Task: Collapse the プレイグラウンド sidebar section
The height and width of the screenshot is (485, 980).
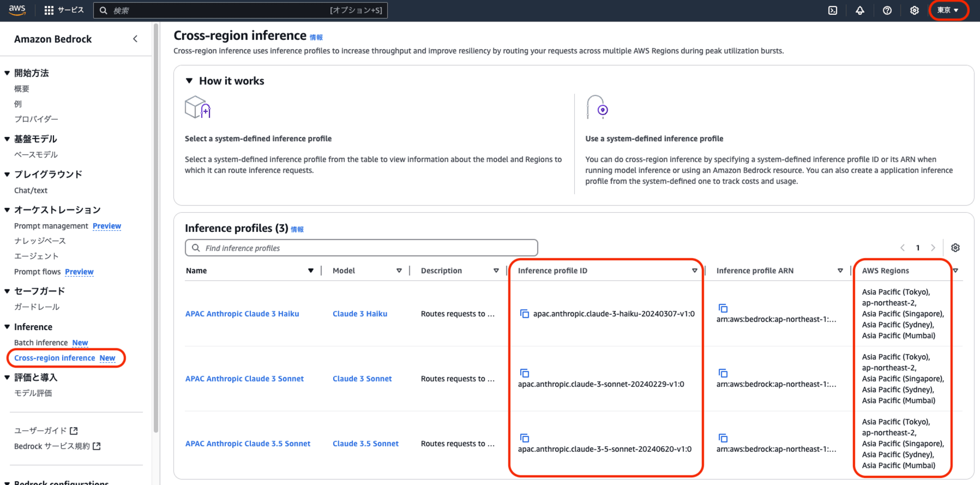Action: tap(7, 175)
